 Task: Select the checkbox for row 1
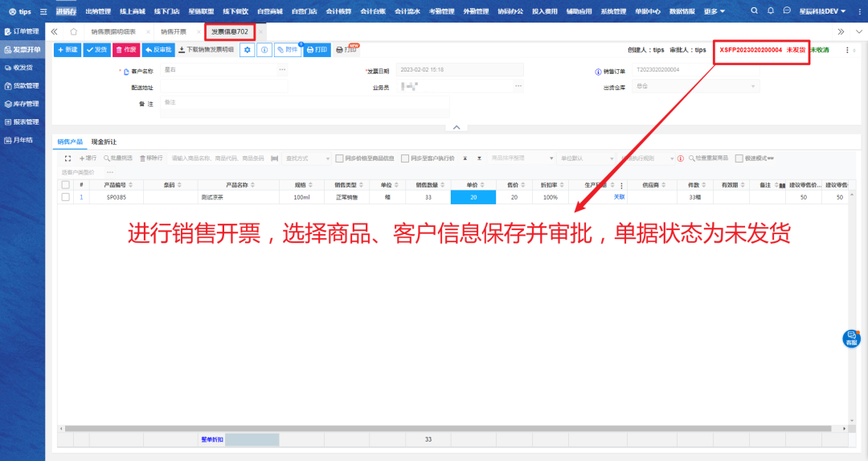point(65,197)
